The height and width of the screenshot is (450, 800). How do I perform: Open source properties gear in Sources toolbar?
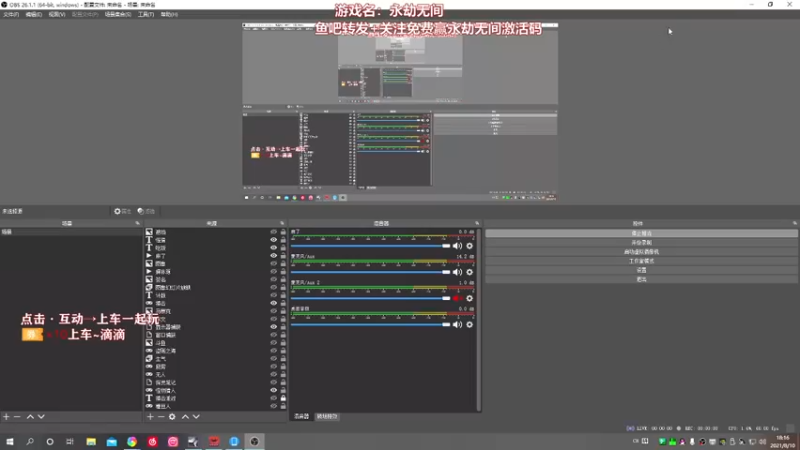coord(172,417)
